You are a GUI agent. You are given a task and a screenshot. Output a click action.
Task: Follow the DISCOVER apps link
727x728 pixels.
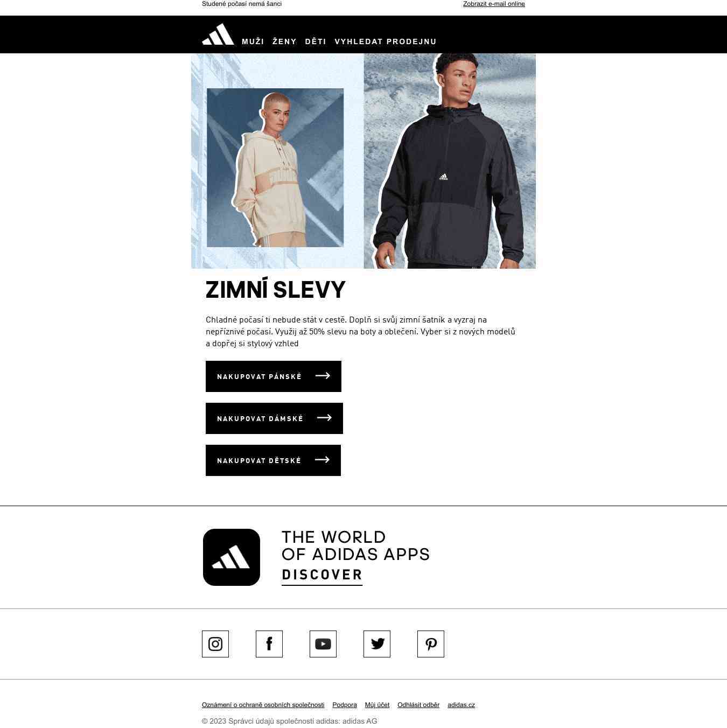(x=322, y=575)
